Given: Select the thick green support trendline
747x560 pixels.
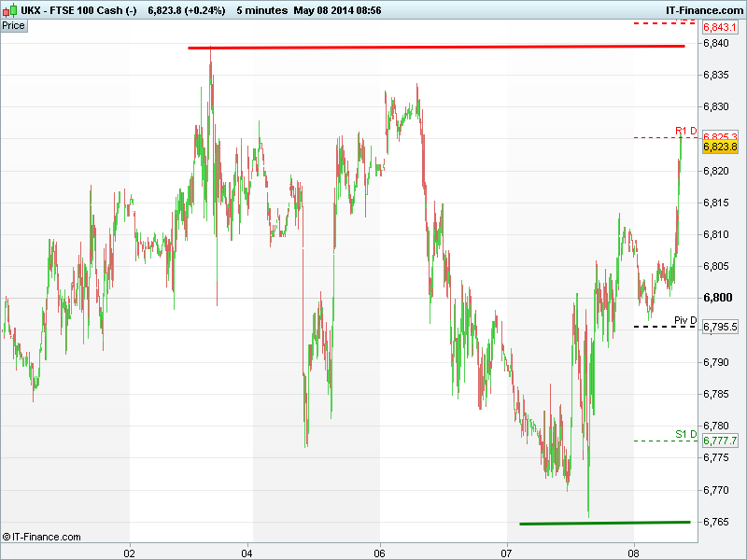Looking at the screenshot, I should click(x=605, y=523).
